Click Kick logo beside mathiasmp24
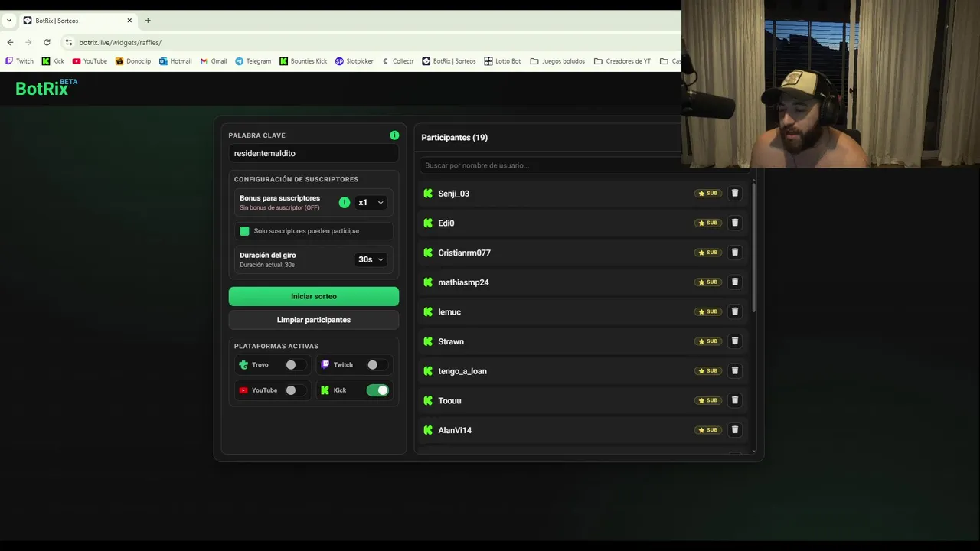The height and width of the screenshot is (551, 980). coord(428,282)
